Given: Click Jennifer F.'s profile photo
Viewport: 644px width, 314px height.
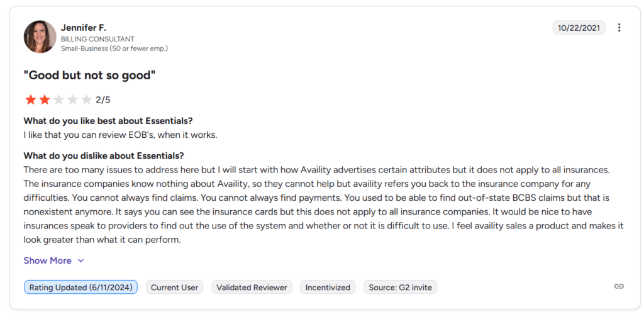Looking at the screenshot, I should coord(40,36).
